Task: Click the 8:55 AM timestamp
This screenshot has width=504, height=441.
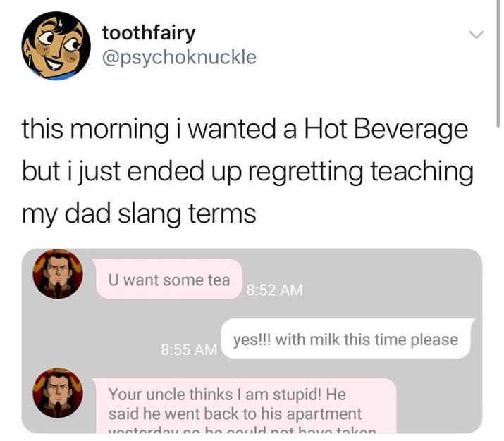Action: [x=189, y=349]
